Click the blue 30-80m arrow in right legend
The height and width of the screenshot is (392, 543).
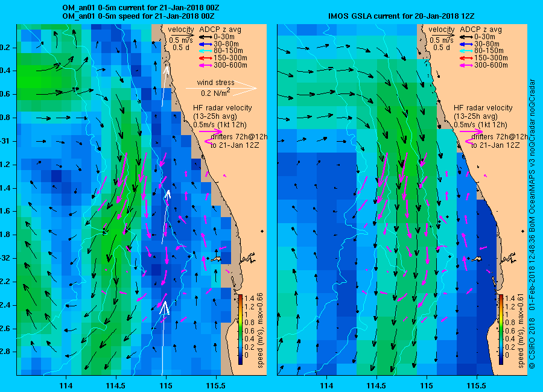click(466, 44)
